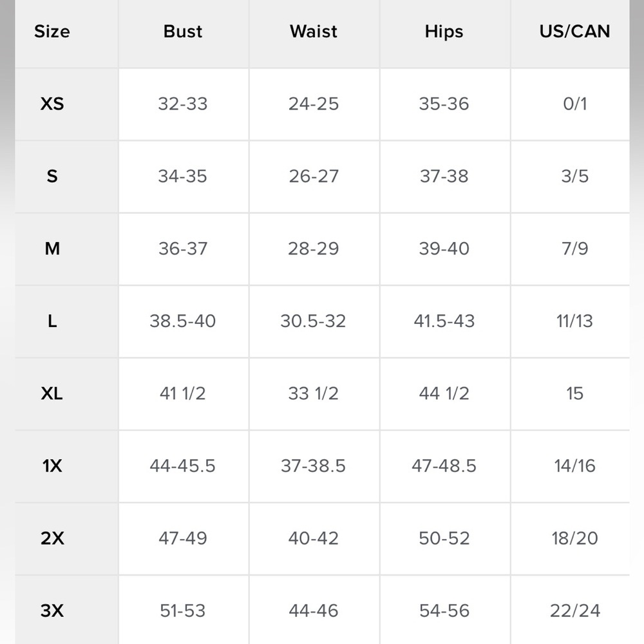
Task: Click the US/CAN column header
Action: (574, 32)
